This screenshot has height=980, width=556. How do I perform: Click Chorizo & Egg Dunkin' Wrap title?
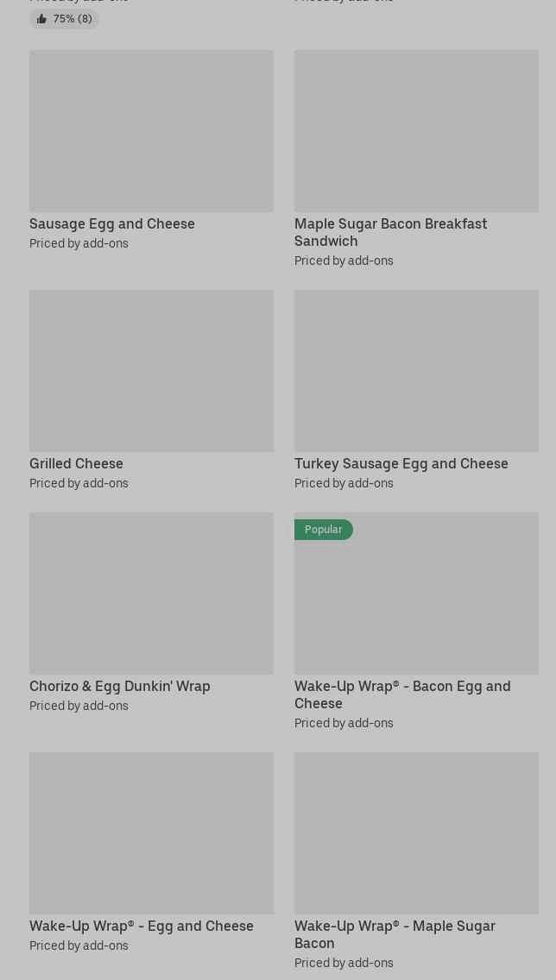[119, 686]
